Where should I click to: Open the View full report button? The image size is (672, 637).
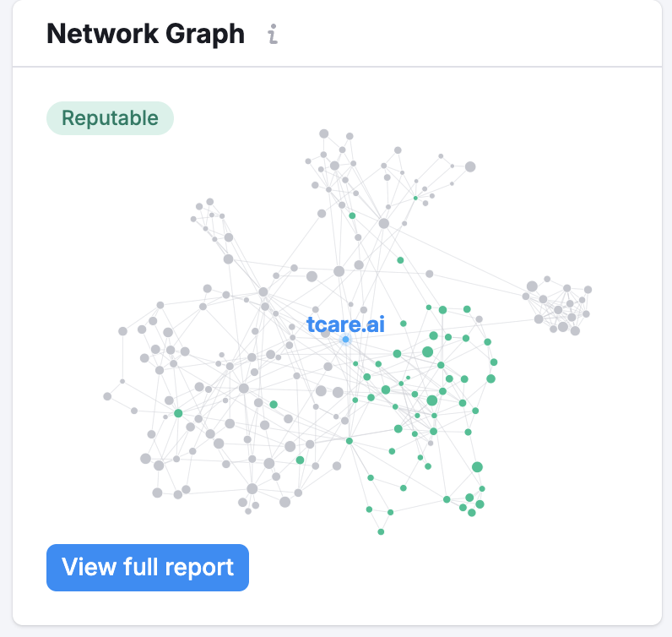pos(148,567)
